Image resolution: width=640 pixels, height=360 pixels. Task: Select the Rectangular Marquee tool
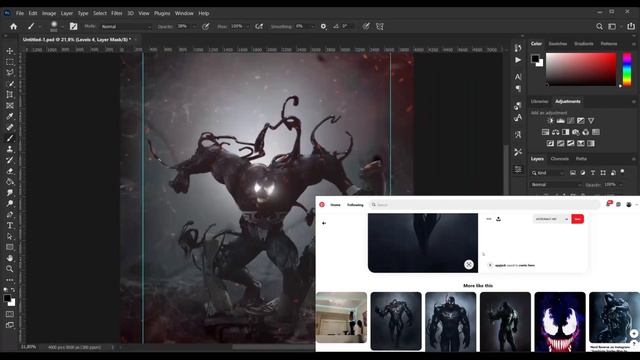pos(10,62)
